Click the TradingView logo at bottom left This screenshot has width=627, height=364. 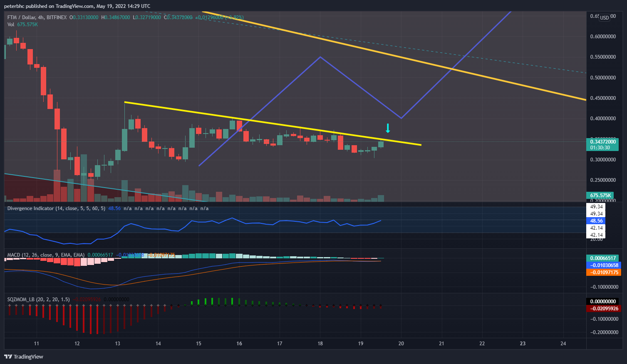pyautogui.click(x=24, y=357)
